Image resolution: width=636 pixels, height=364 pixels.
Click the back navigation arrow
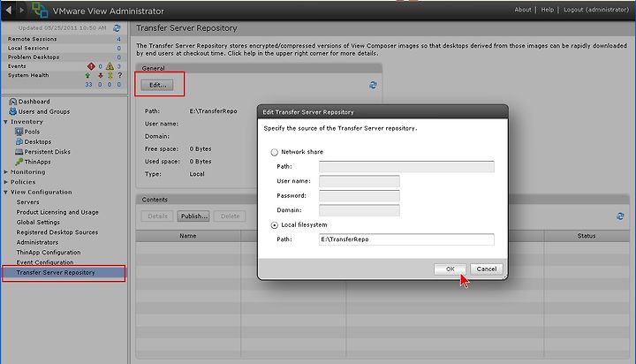point(9,10)
